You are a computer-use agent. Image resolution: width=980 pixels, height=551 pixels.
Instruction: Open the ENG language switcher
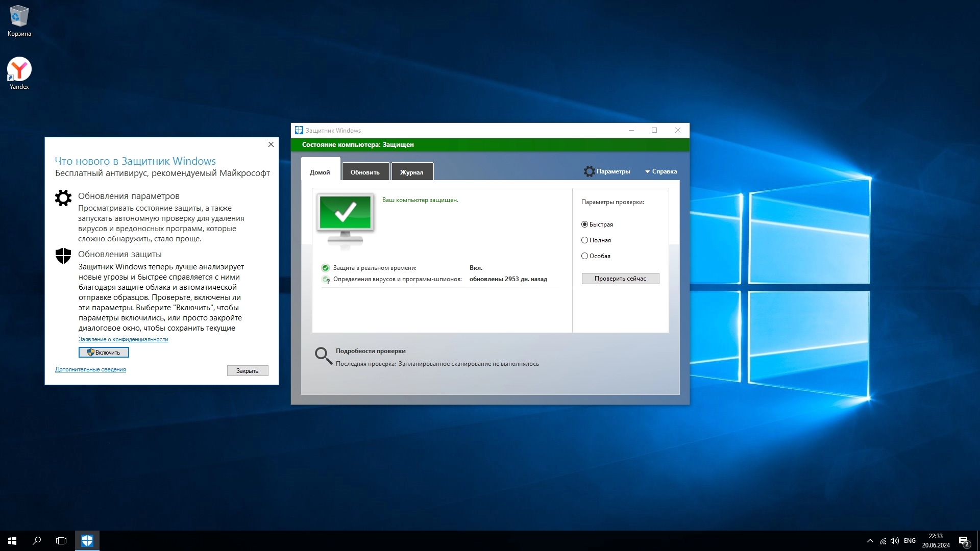[910, 541]
